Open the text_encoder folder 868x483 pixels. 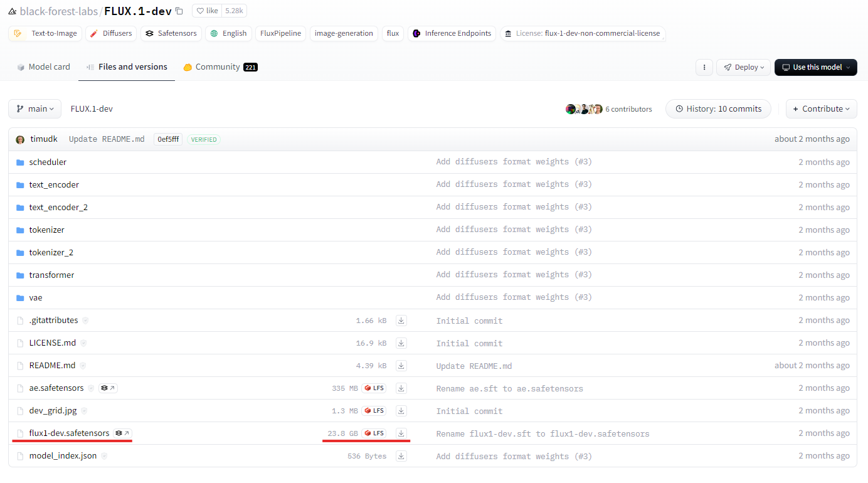[x=54, y=184]
